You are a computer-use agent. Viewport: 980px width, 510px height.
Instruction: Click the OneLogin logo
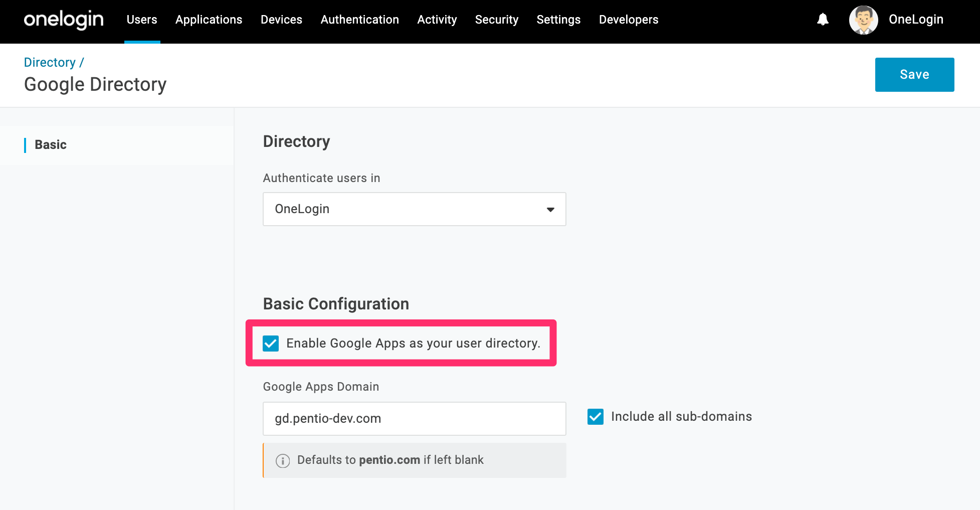[x=64, y=20]
